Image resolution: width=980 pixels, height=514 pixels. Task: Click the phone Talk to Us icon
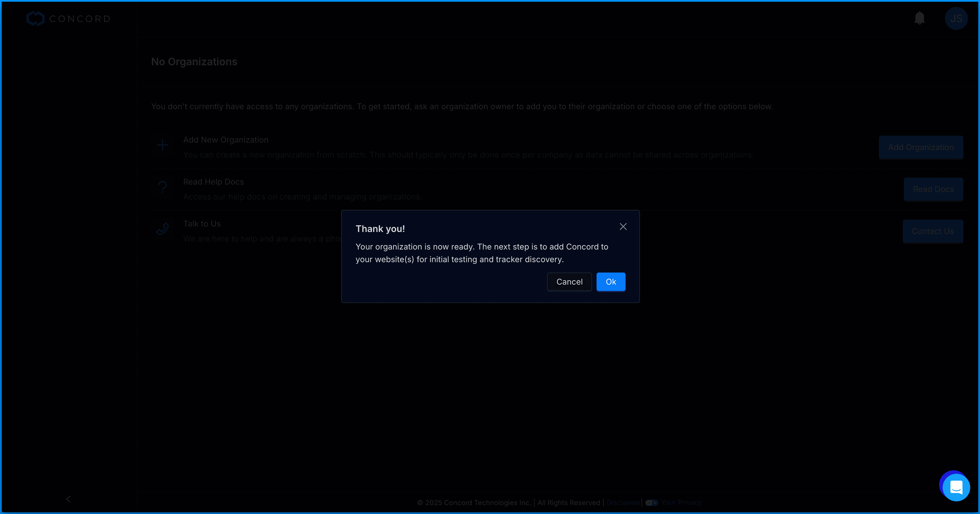point(163,229)
